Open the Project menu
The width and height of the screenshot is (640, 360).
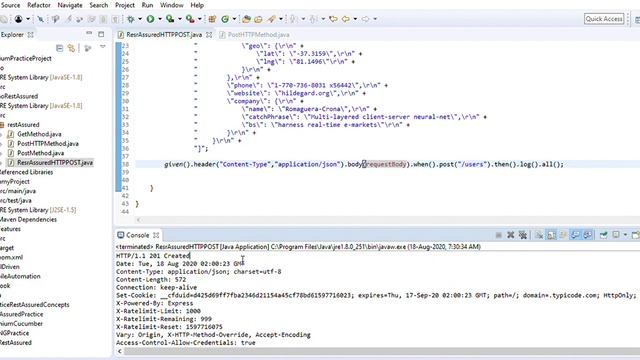pos(124,5)
